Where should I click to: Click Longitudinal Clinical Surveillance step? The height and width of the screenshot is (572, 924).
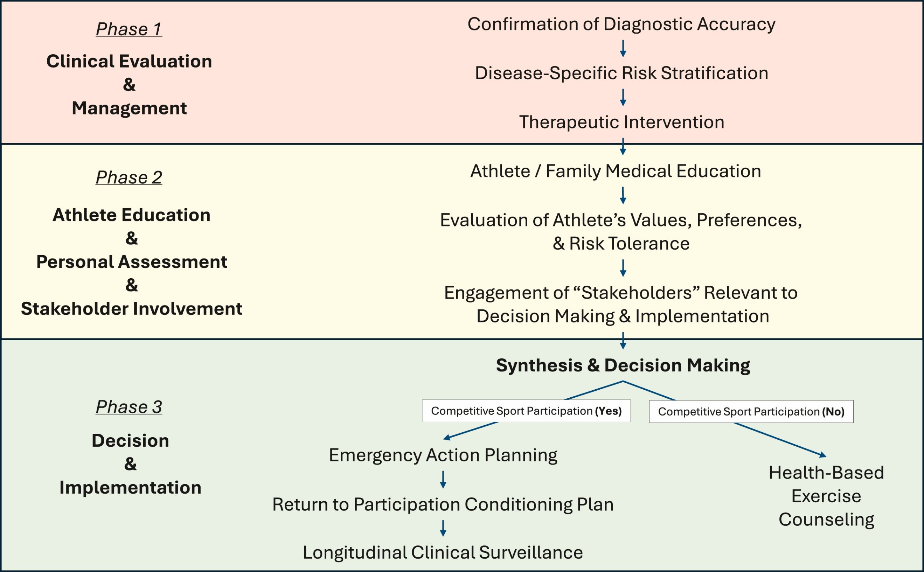[443, 553]
